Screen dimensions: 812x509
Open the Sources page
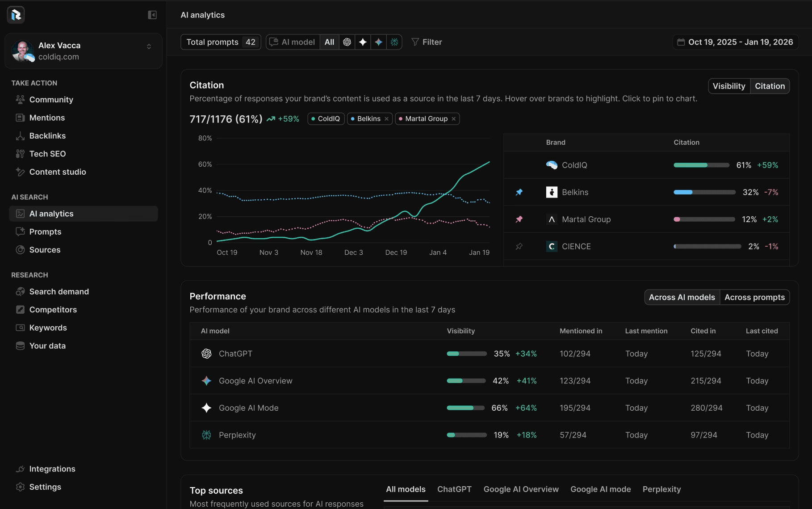[84, 250]
